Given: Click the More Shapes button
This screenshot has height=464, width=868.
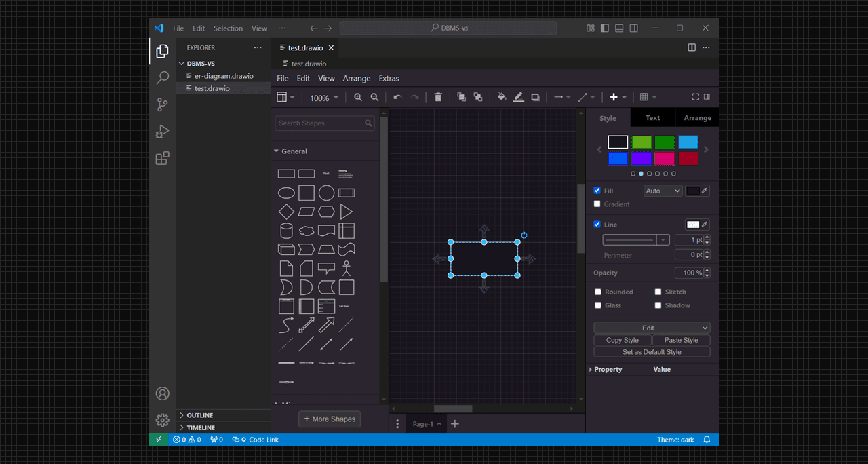Looking at the screenshot, I should 330,419.
